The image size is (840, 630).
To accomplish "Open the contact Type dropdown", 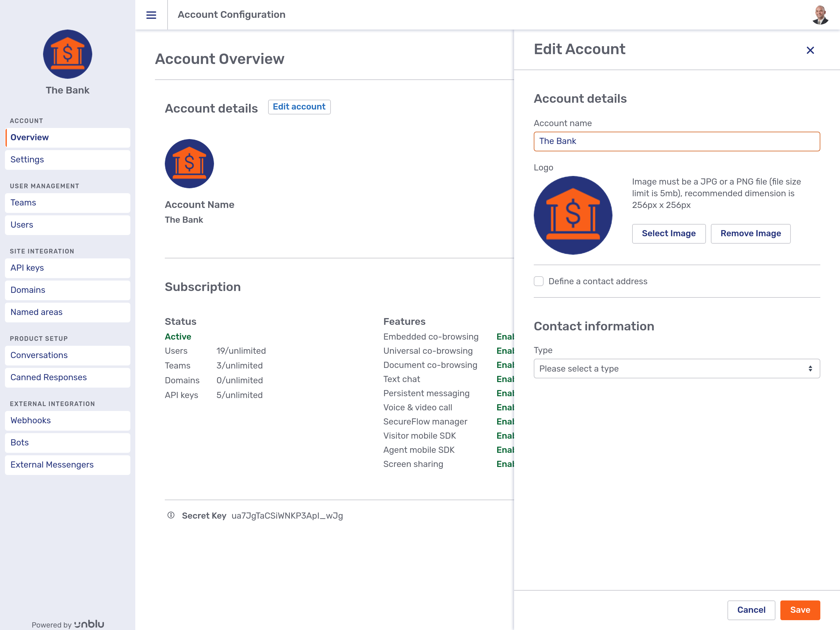I will coord(677,368).
